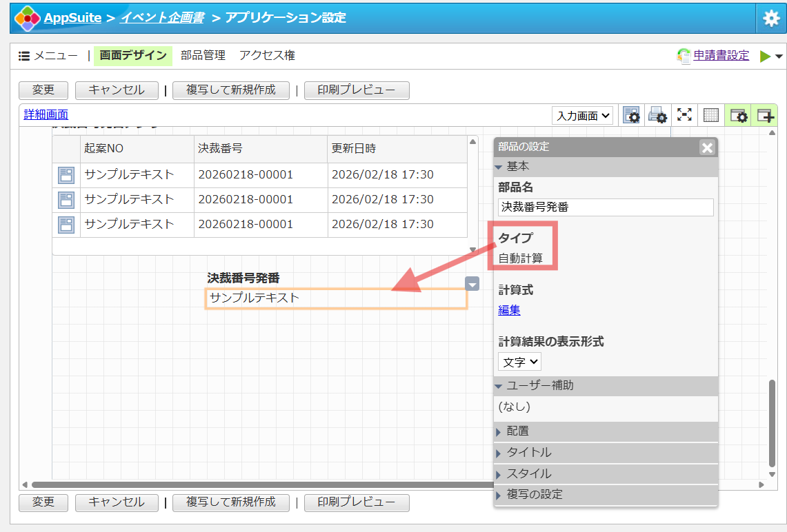Click inside the 部品名 input field
This screenshot has width=787, height=532.
point(606,207)
